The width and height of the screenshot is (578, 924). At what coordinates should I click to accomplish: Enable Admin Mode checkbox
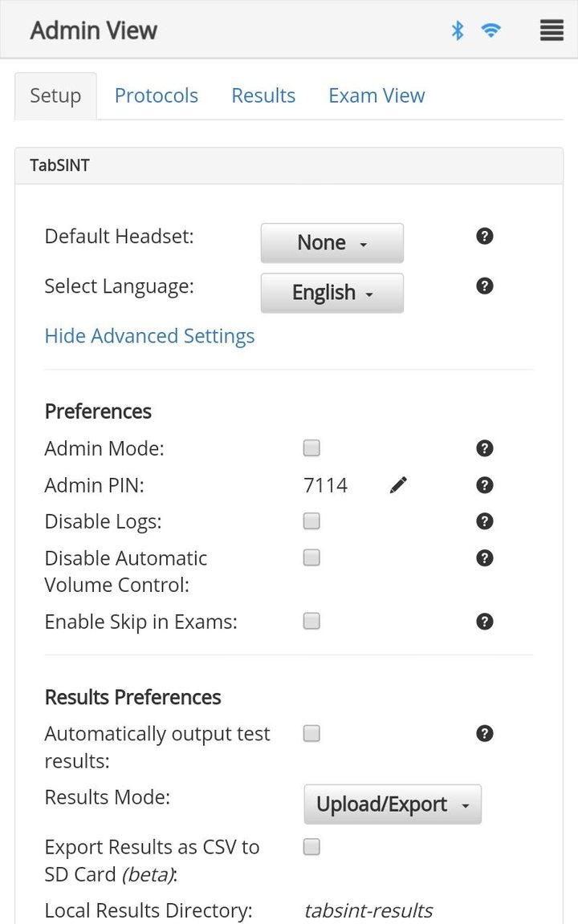[311, 448]
